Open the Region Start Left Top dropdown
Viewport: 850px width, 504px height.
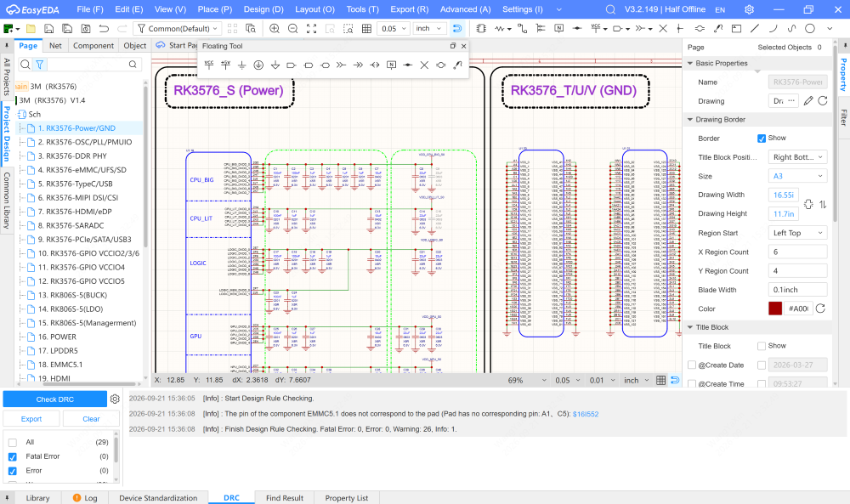click(797, 233)
